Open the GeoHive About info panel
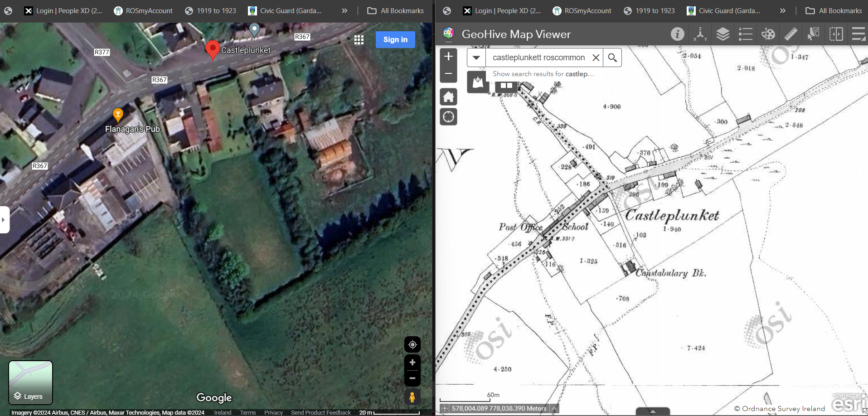Screen dimensions: 868x416 pos(678,34)
